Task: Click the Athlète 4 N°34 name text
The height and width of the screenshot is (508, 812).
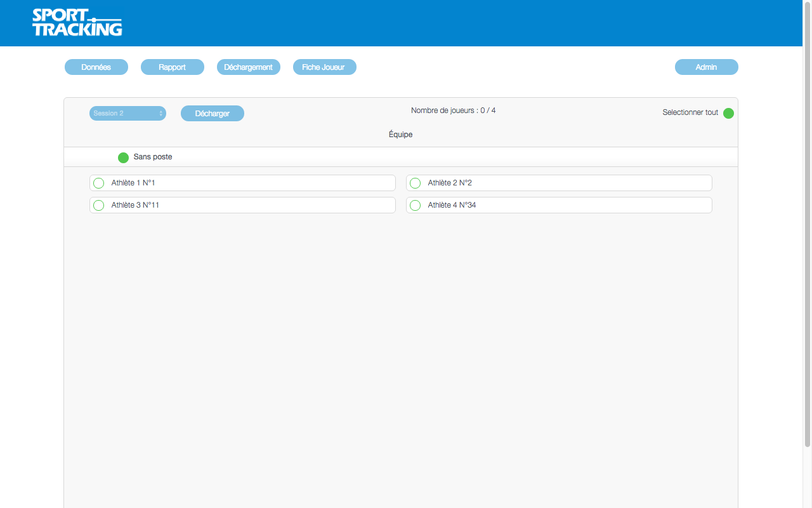Action: pos(452,205)
